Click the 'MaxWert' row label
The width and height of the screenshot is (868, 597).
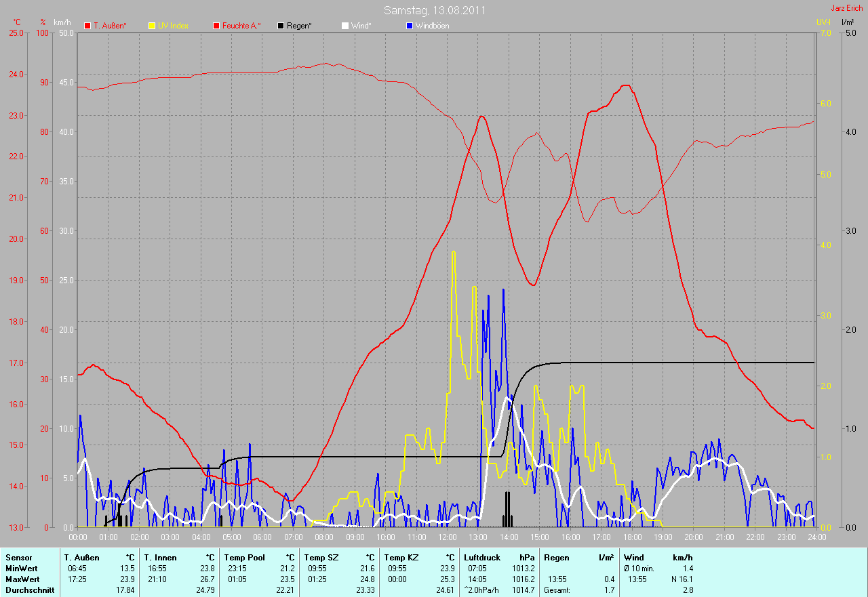tap(22, 579)
